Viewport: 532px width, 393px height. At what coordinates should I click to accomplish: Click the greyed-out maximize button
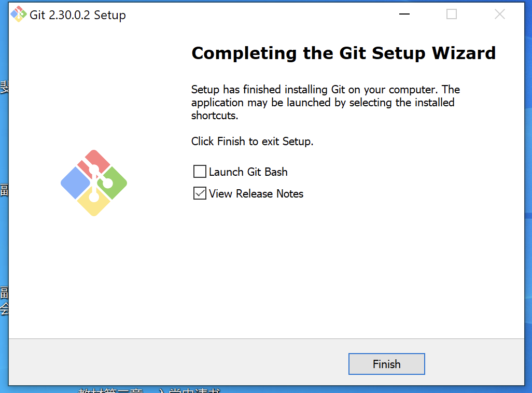coord(452,15)
